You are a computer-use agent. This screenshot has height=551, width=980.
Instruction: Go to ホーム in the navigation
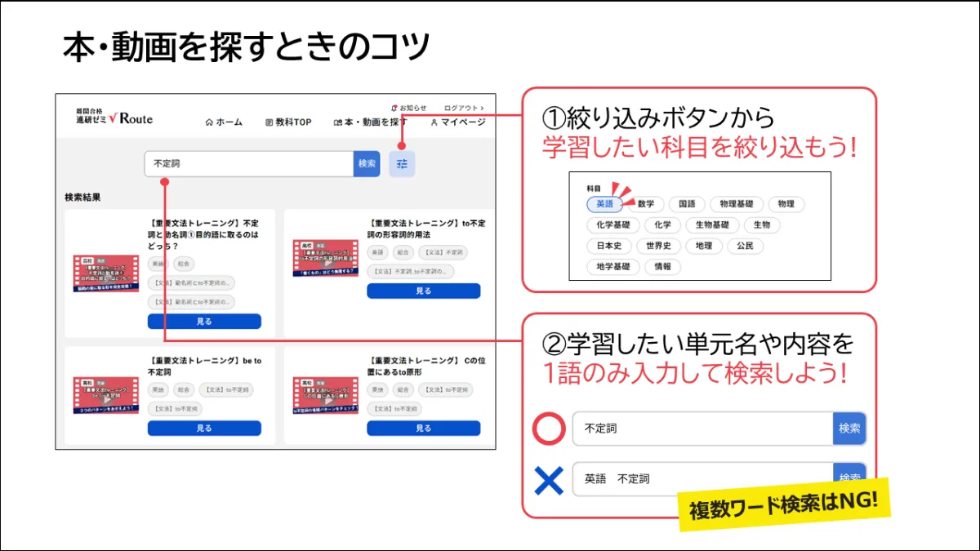pyautogui.click(x=224, y=122)
